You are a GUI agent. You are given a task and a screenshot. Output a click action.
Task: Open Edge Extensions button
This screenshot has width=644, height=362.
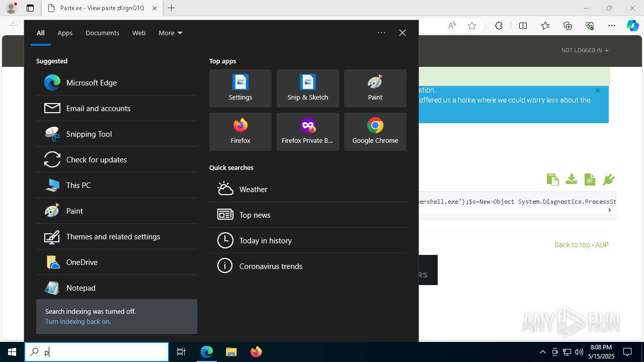499,26
